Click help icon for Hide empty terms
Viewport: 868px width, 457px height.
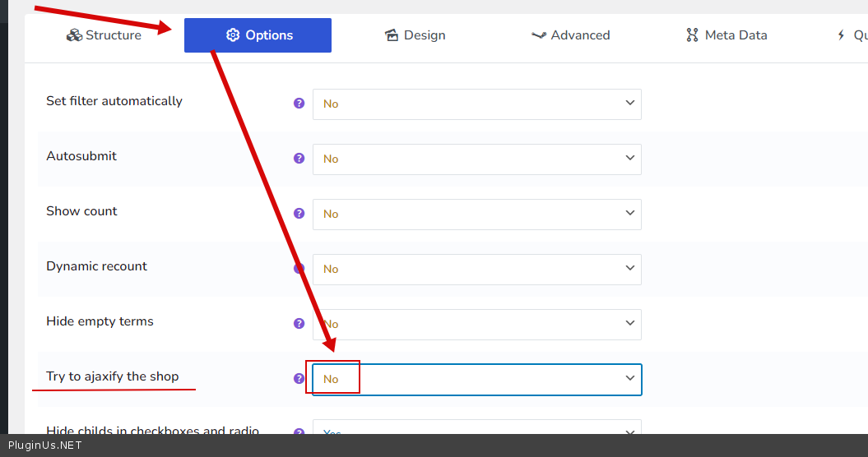click(x=299, y=324)
